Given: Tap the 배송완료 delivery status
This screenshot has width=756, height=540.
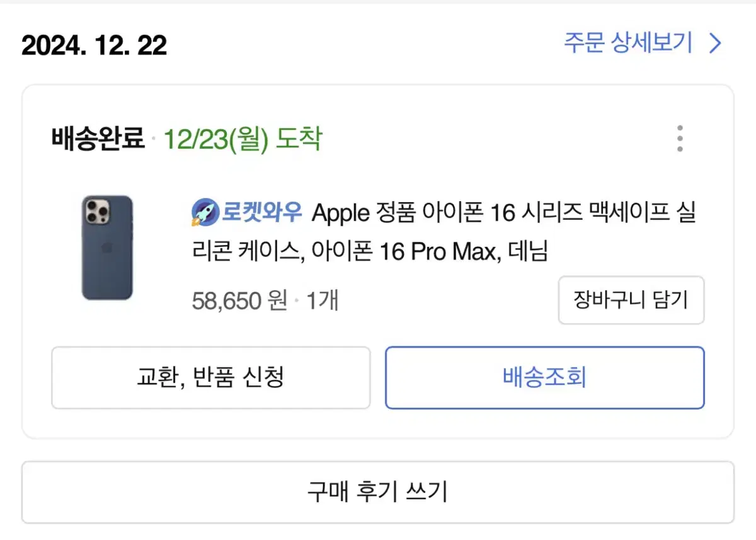Looking at the screenshot, I should pos(98,139).
